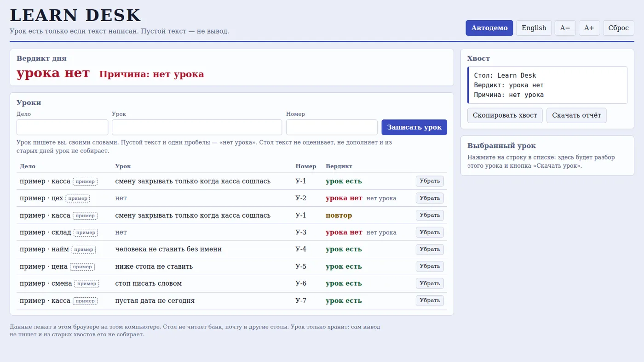The height and width of the screenshot is (362, 644).
Task: Remove the пример · цена row
Action: (430, 266)
